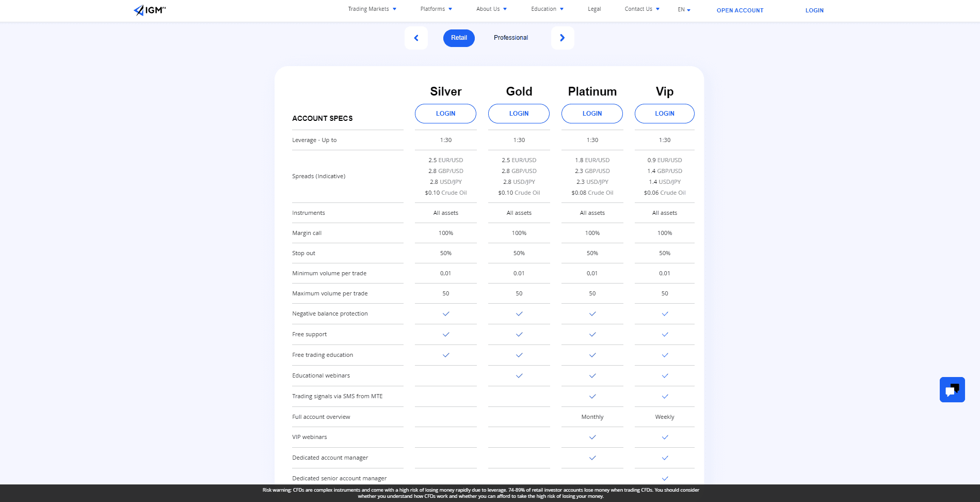Open the live chat widget
980x502 pixels.
point(952,389)
